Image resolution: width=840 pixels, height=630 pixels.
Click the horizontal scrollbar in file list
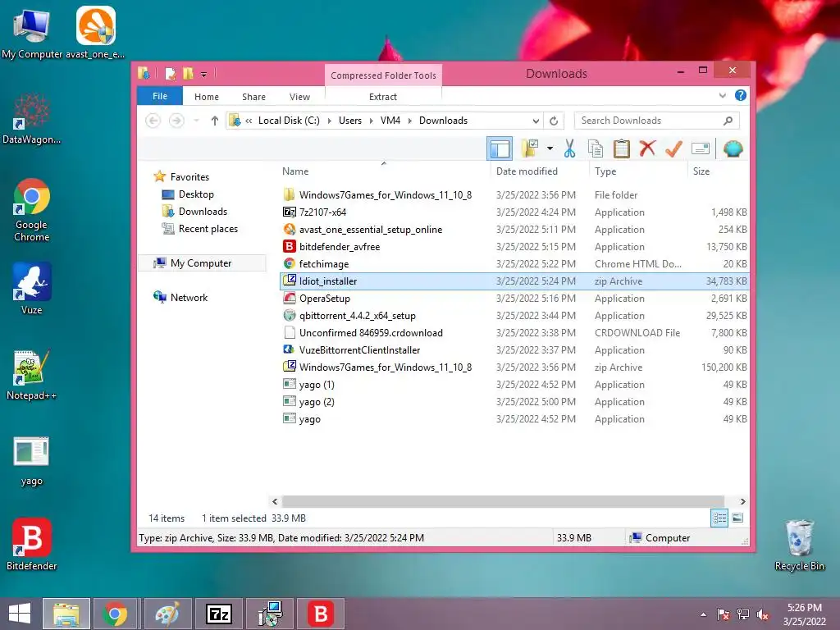503,501
